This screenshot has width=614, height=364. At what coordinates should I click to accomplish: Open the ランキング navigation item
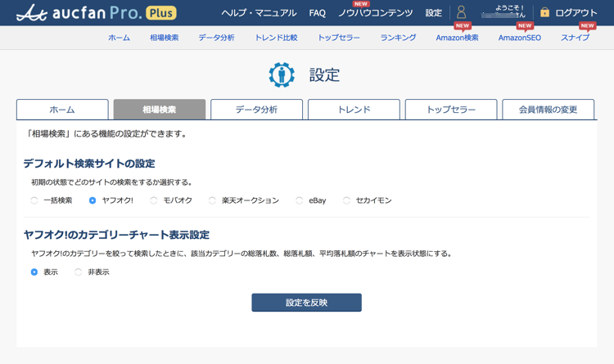398,38
